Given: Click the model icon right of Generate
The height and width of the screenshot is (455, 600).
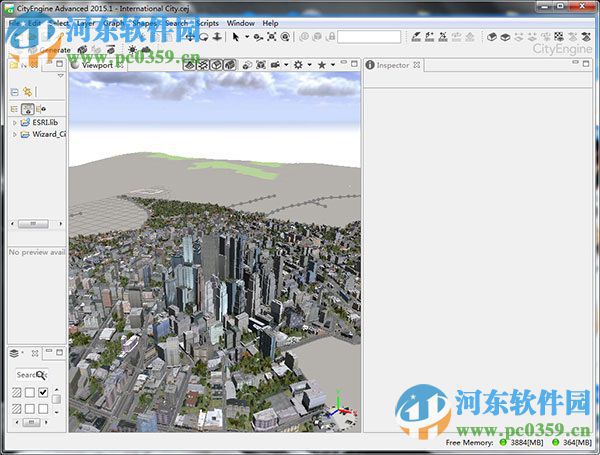Looking at the screenshot, I should (82, 50).
